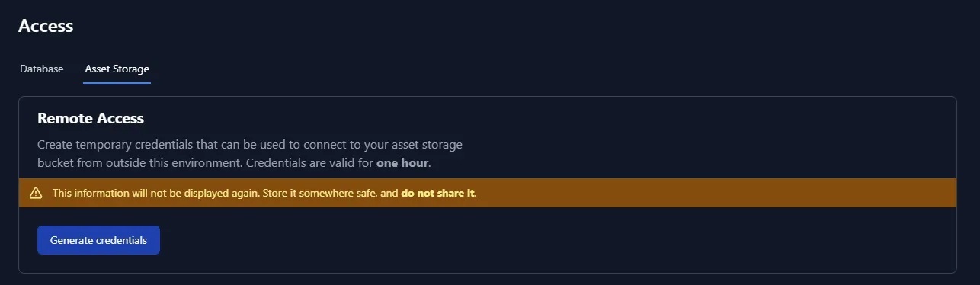Click the blue underline beneath Asset Storage

click(117, 82)
